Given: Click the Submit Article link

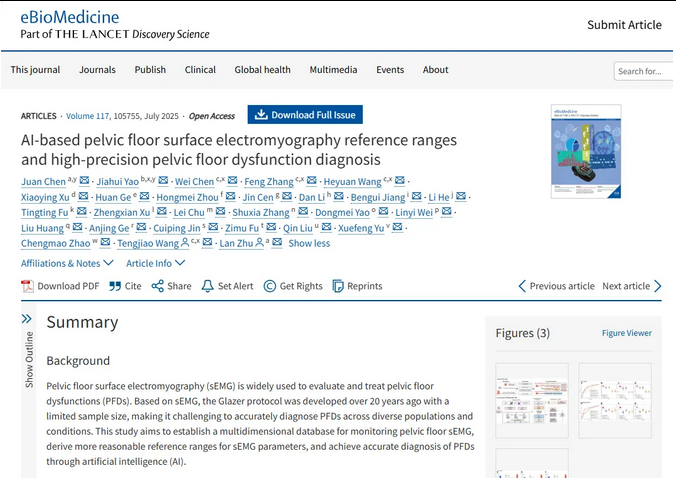Looking at the screenshot, I should point(623,25).
